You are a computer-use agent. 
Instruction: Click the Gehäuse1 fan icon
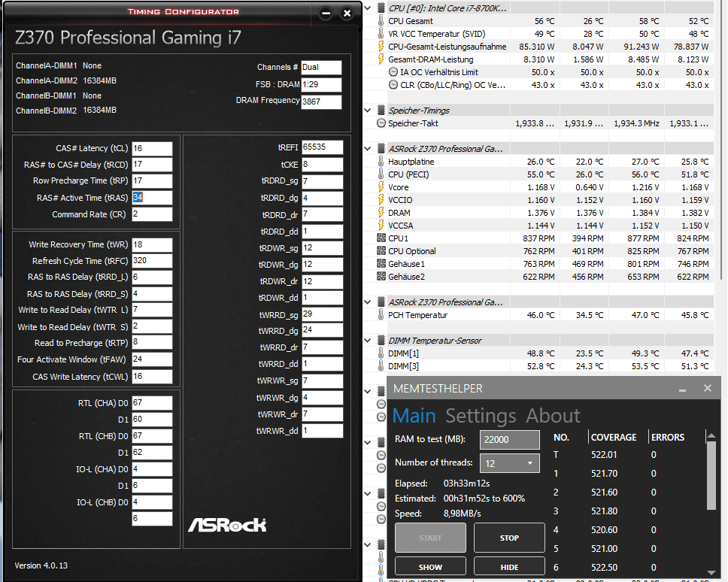381,264
